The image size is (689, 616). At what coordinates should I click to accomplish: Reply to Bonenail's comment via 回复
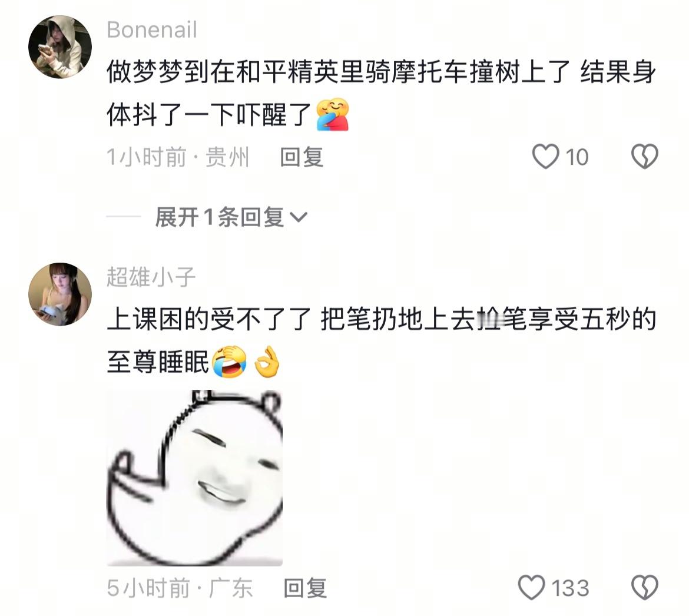click(302, 157)
